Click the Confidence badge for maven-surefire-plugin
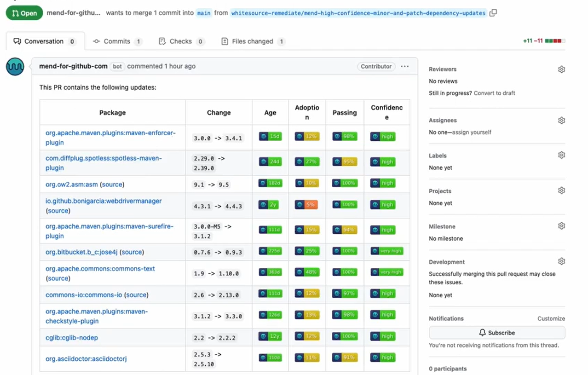Viewport: 588px width, 375px height. (383, 230)
